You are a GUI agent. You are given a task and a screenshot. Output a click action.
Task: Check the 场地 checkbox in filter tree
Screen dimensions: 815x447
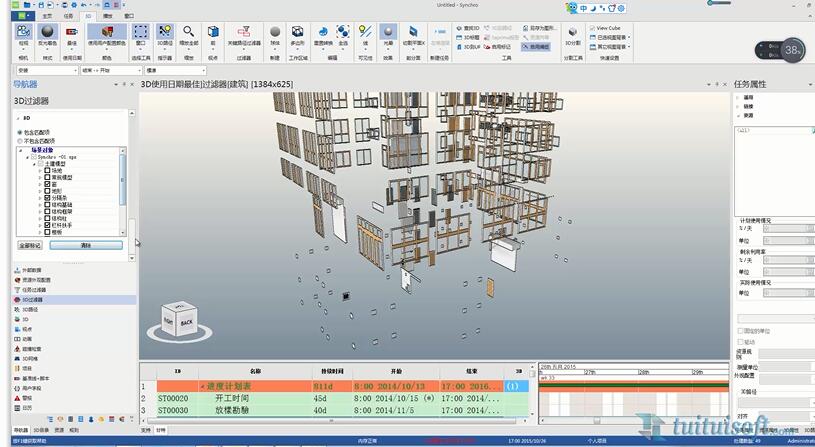[x=47, y=171]
